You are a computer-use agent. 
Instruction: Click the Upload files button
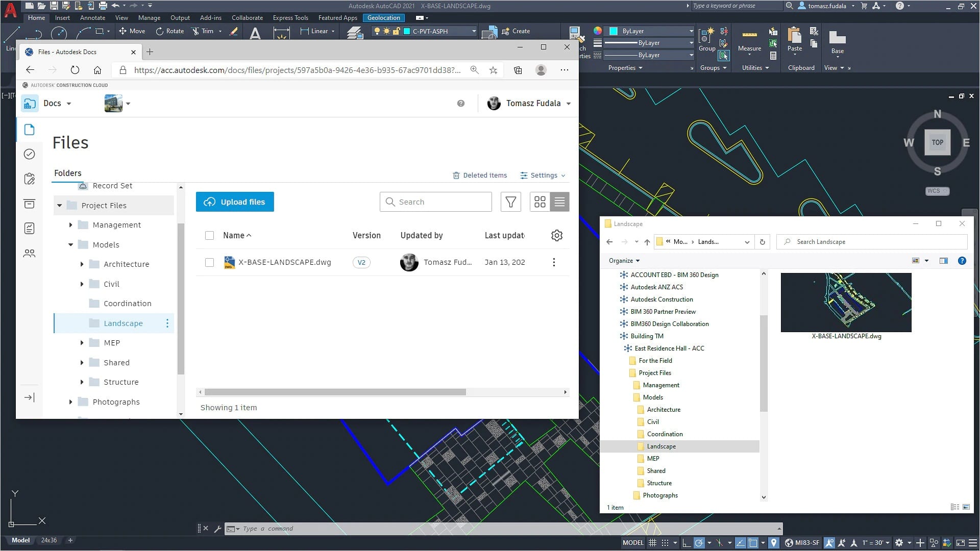point(235,202)
